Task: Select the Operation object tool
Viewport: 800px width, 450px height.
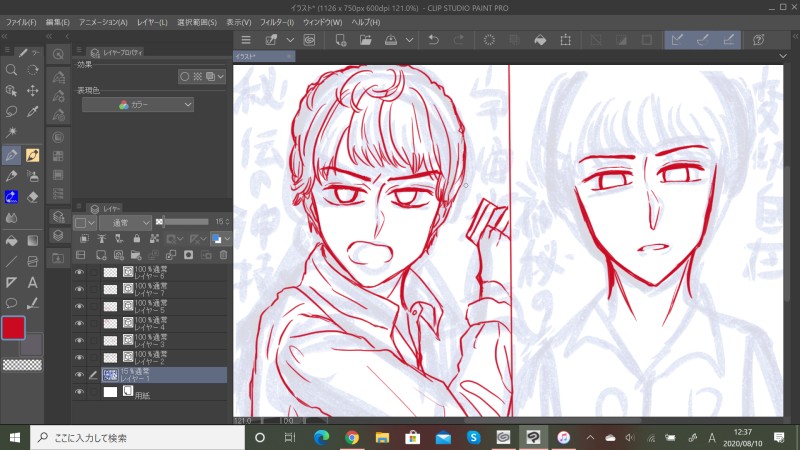Action: [11, 91]
